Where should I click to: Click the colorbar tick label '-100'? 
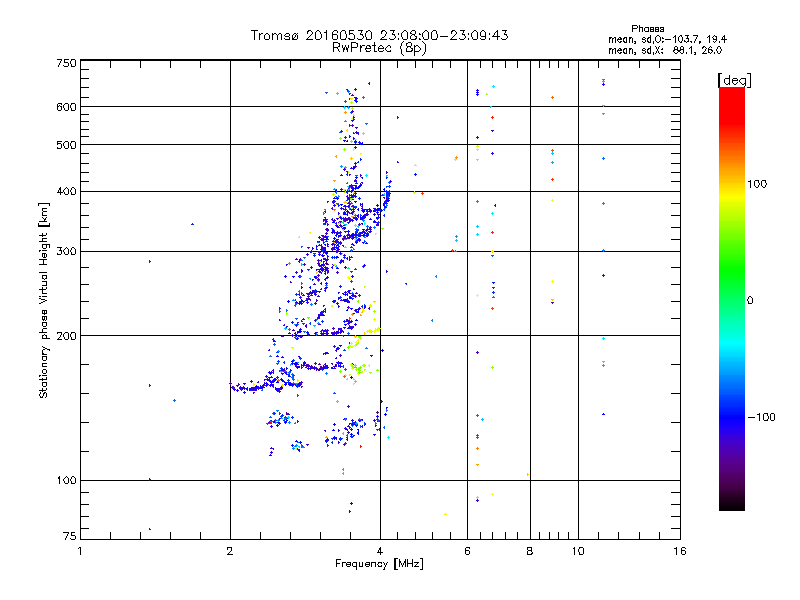click(x=761, y=417)
